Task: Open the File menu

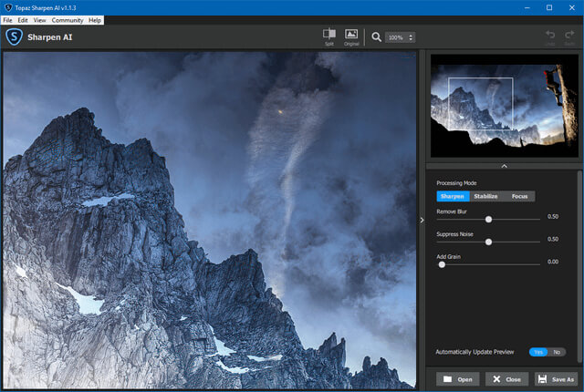Action: pyautogui.click(x=8, y=20)
